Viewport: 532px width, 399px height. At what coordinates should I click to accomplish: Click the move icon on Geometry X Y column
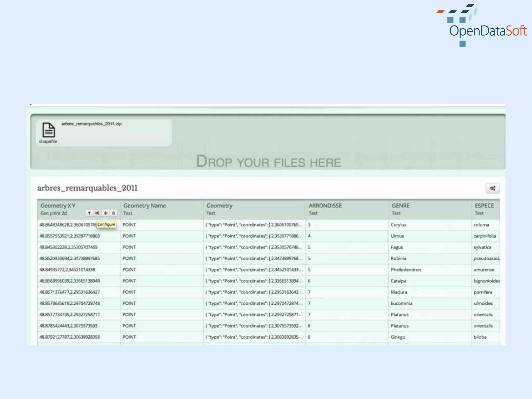pos(105,213)
